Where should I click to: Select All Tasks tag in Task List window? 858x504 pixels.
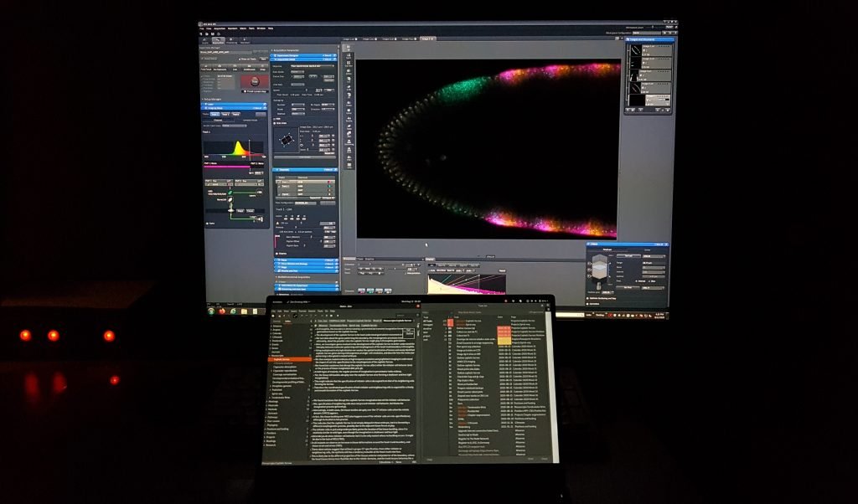(x=428, y=321)
